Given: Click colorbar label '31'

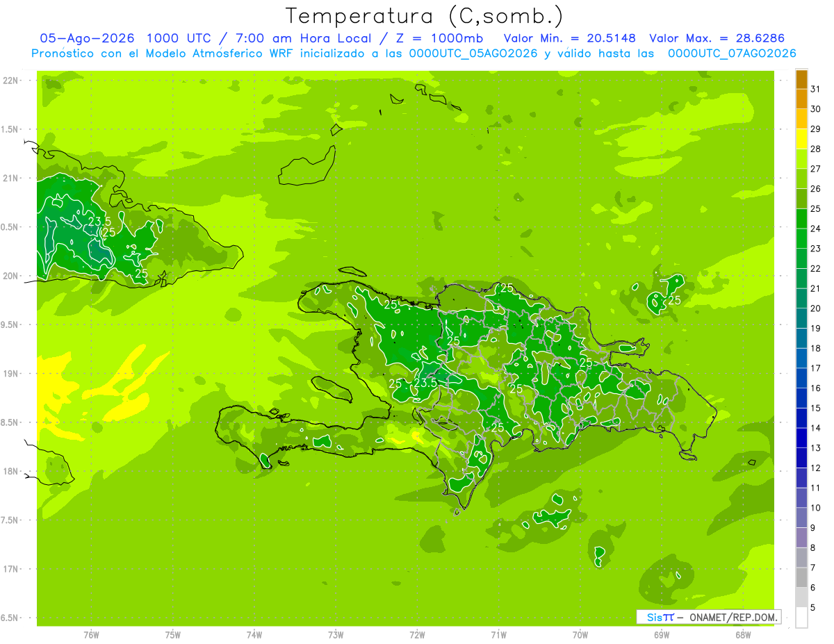Looking at the screenshot, I should pyautogui.click(x=815, y=89).
